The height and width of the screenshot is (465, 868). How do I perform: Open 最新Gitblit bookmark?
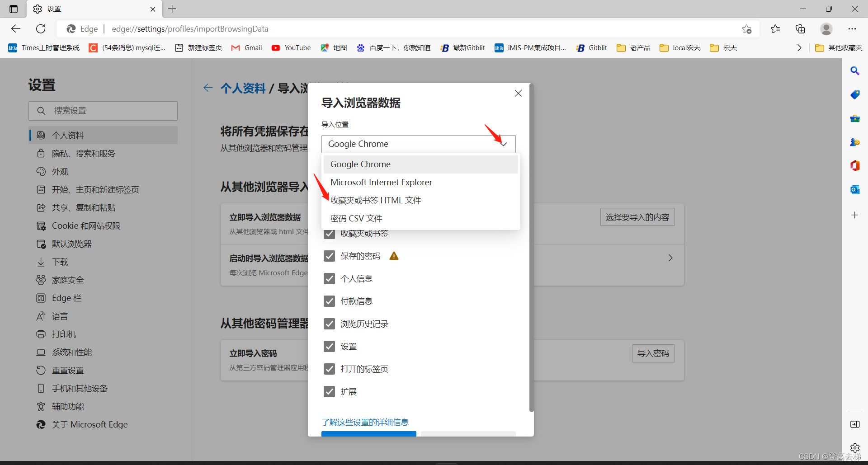point(462,48)
